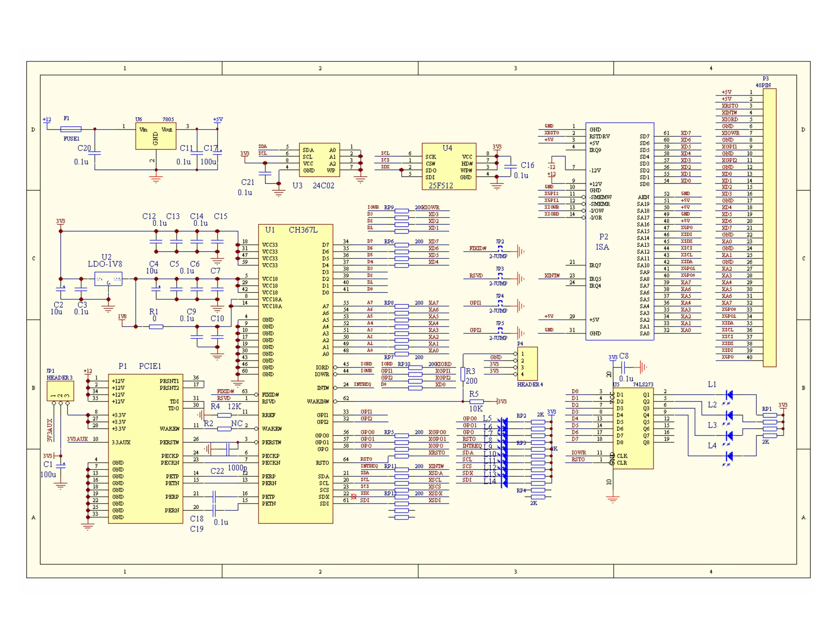Select the JP3 jumper symbol
The image size is (834, 644).
click(x=500, y=276)
